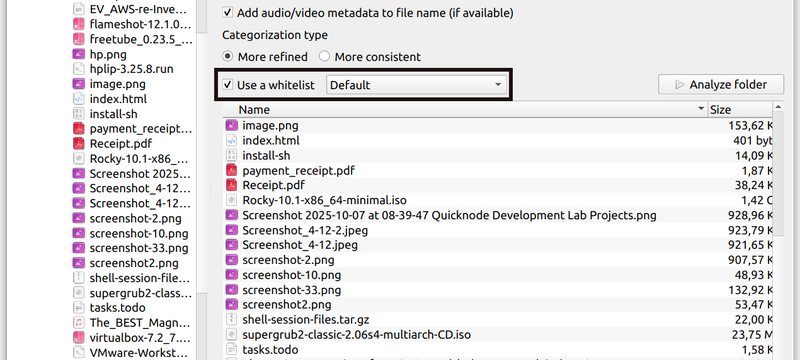
Task: Select Receipt.pdf in the left file list
Action: (x=120, y=143)
